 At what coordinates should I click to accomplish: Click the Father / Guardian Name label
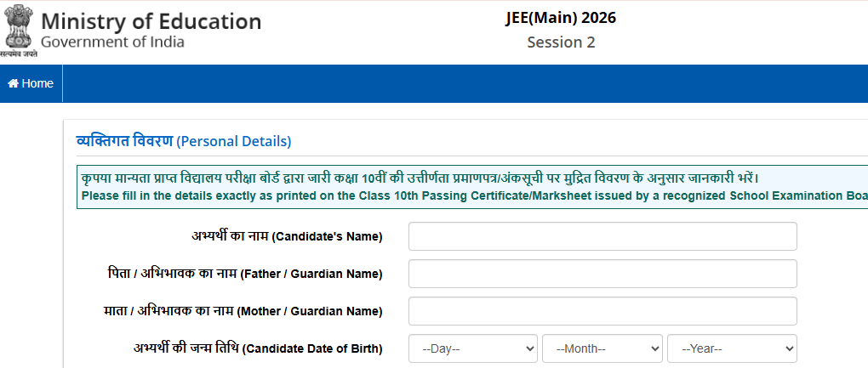click(239, 274)
